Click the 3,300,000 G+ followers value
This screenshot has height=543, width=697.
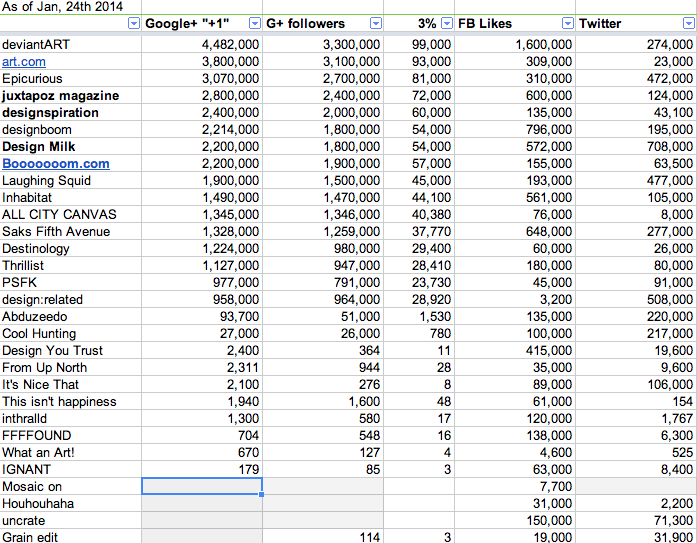[x=351, y=44]
